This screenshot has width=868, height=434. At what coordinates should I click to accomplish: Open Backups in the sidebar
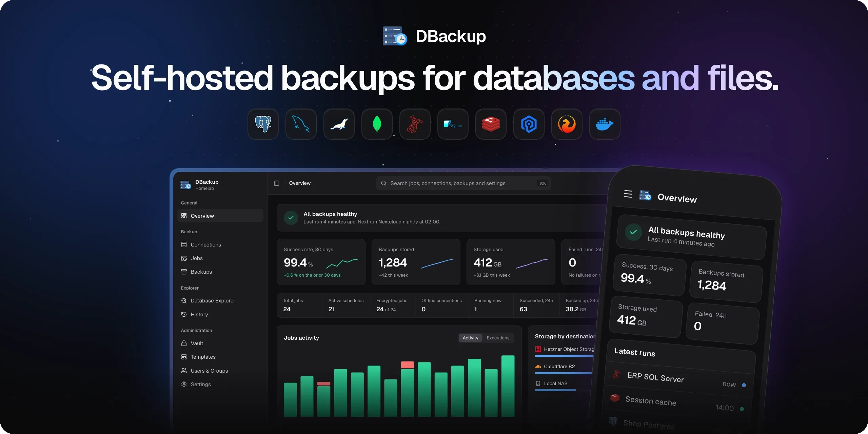pos(220,272)
